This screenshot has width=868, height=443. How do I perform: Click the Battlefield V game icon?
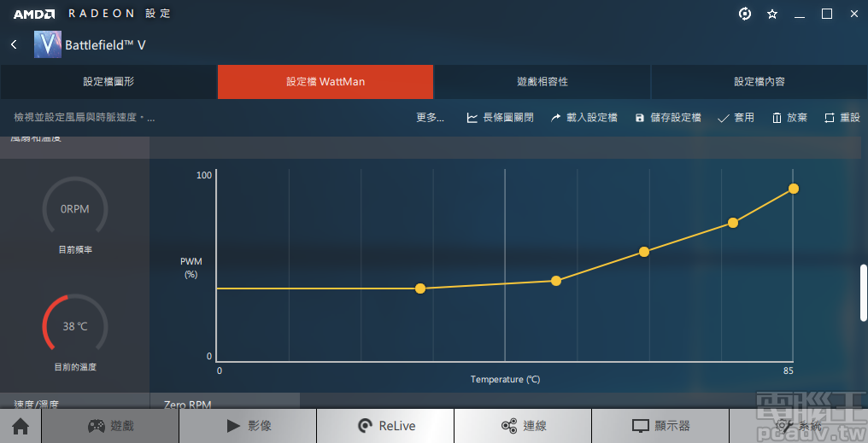pyautogui.click(x=47, y=44)
